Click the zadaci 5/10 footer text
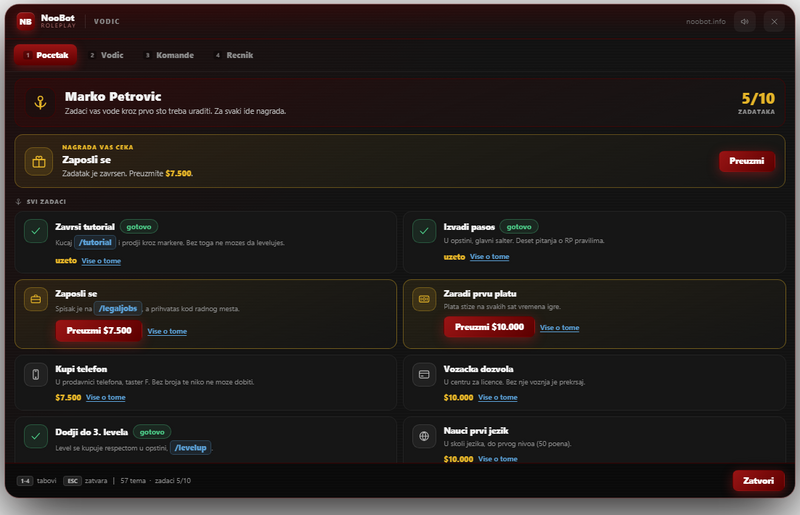 (x=172, y=481)
